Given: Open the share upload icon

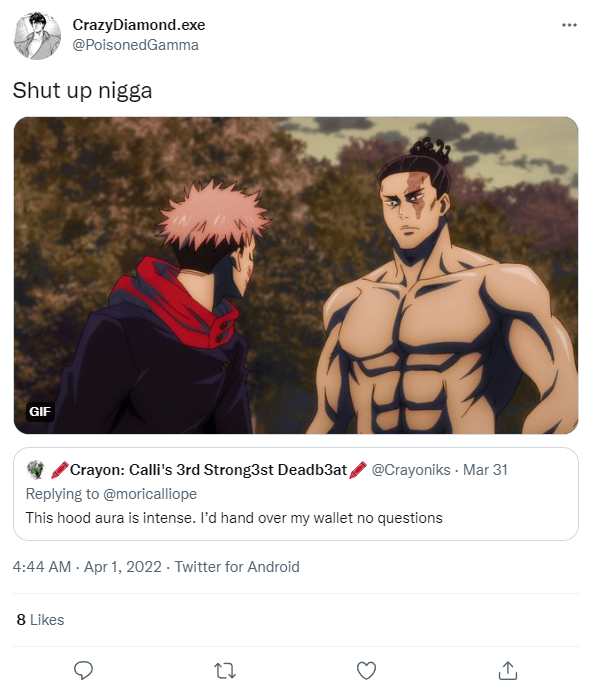Looking at the screenshot, I should 508,670.
